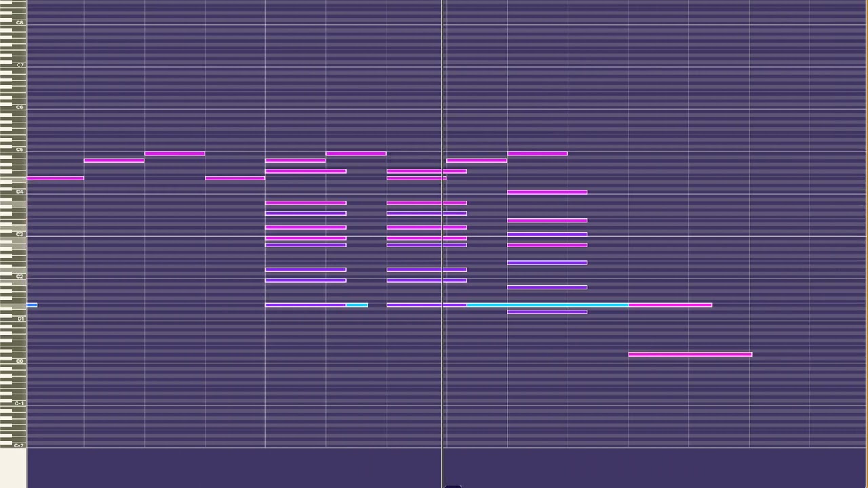The image size is (868, 488).
Task: Click the C7 key on the piano keyboard
Action: [14, 66]
